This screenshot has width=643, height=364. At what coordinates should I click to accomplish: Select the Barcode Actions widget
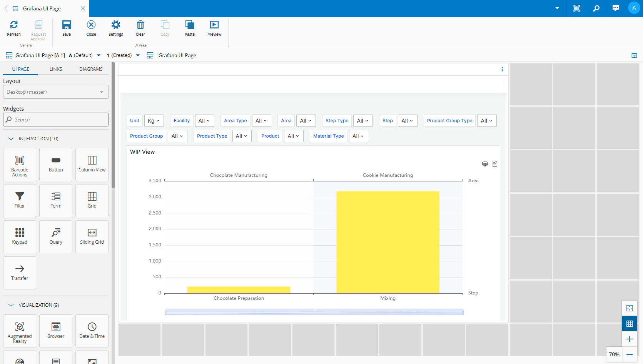20,165
